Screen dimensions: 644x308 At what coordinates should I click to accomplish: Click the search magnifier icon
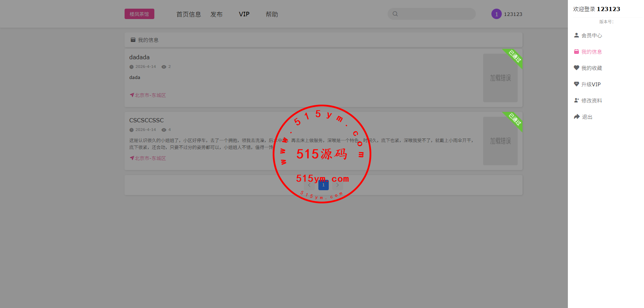(x=395, y=14)
